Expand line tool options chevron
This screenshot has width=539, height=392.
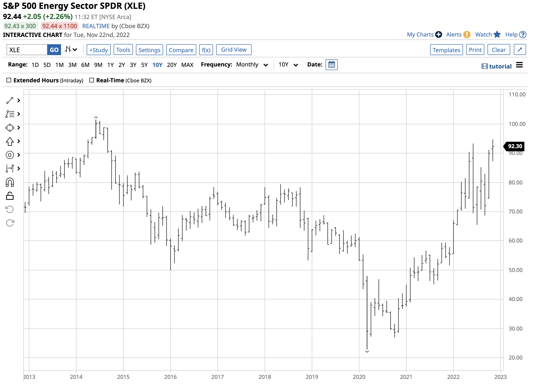click(x=19, y=100)
